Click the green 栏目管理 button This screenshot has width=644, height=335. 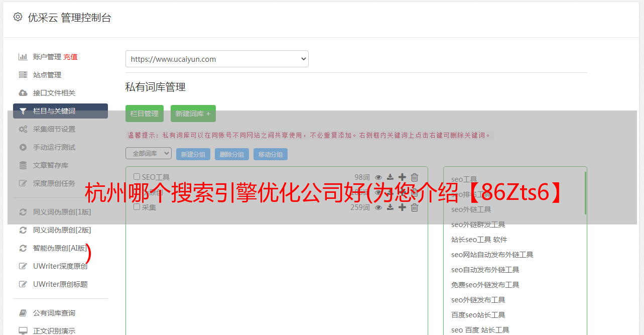click(145, 114)
